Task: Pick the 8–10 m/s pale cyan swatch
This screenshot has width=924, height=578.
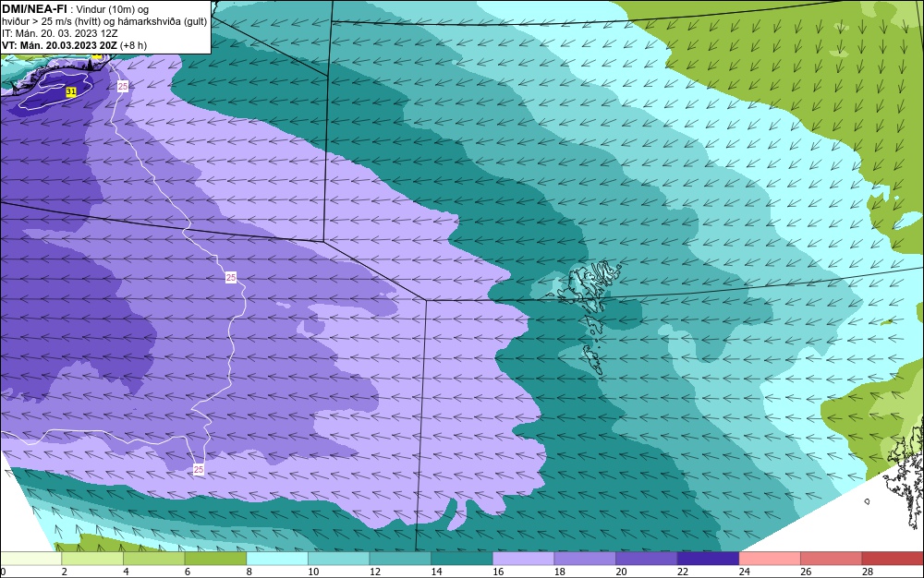Action: click(x=277, y=559)
